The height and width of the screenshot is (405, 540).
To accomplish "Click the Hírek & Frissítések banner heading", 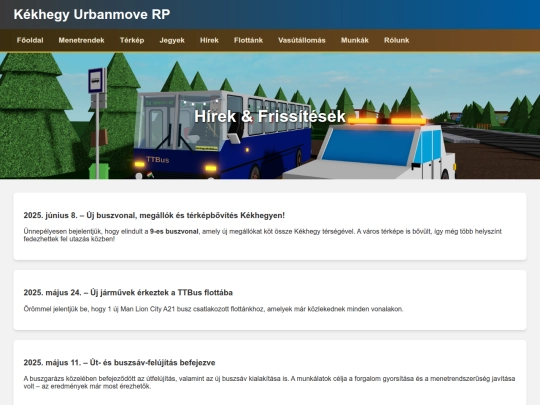I will pos(270,116).
